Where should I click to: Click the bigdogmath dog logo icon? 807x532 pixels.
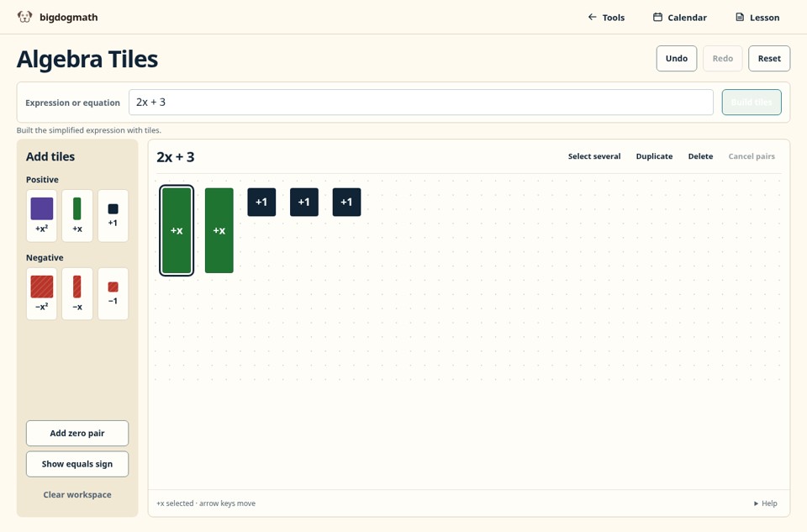24,17
